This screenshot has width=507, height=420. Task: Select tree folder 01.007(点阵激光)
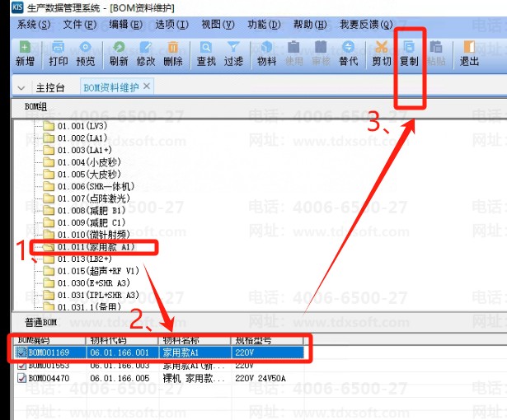(x=87, y=198)
